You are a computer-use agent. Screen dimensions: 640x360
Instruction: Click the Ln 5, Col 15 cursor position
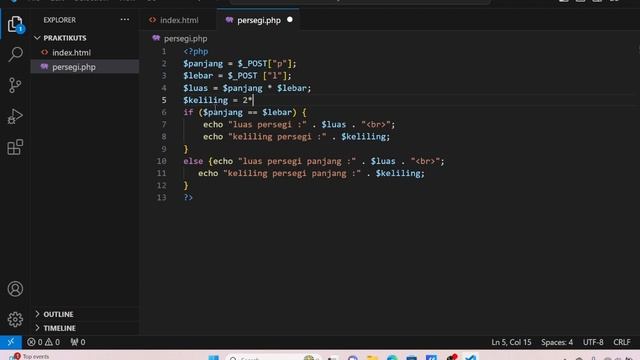point(511,342)
